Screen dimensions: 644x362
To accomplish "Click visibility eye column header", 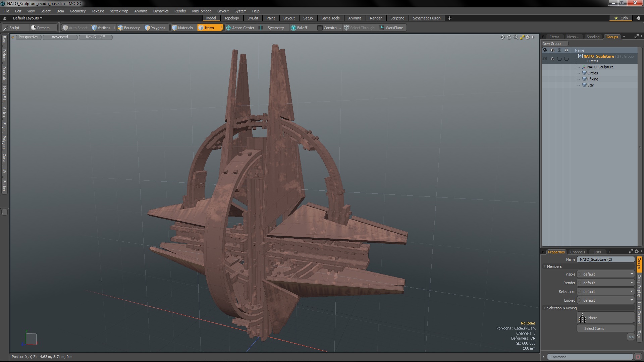I will (545, 50).
